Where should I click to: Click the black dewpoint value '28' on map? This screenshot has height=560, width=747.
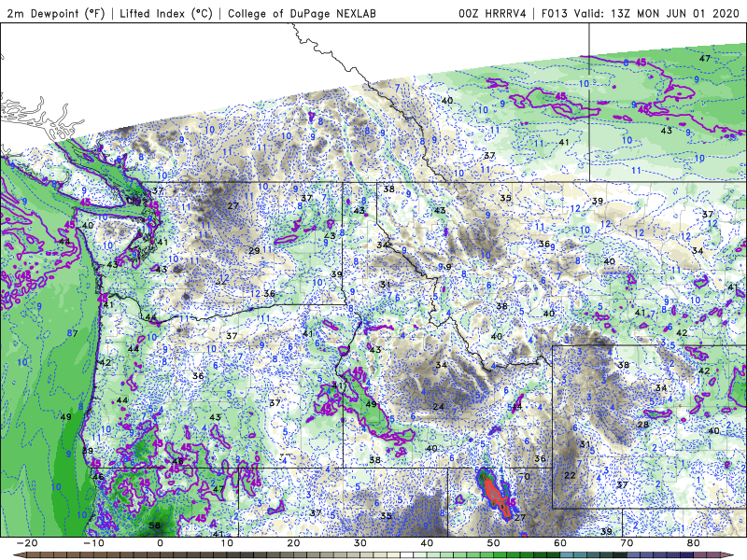click(643, 425)
